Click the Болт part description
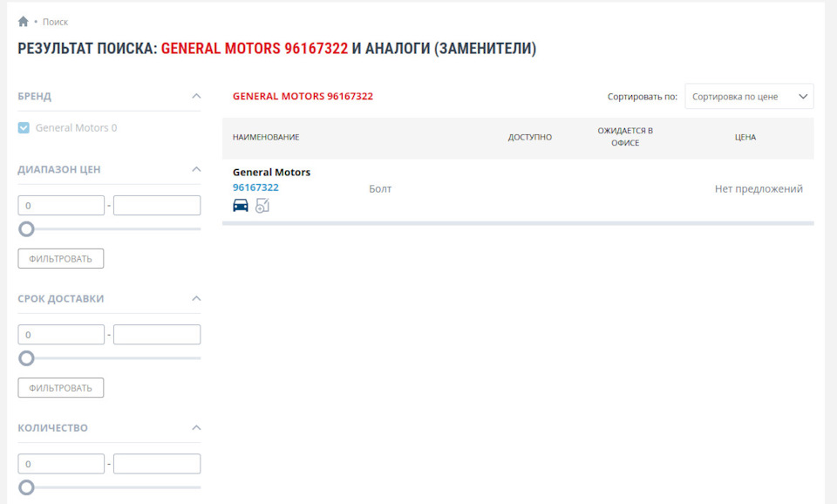 380,188
